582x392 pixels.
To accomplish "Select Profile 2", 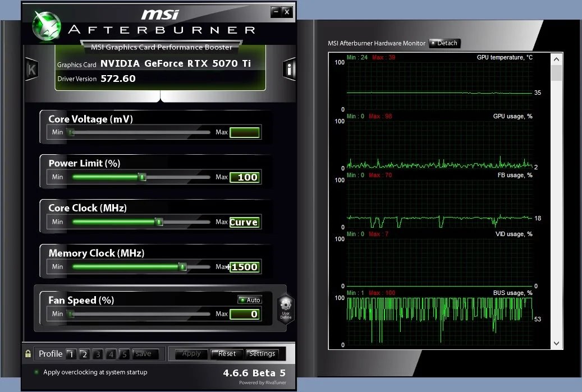I will [84, 354].
